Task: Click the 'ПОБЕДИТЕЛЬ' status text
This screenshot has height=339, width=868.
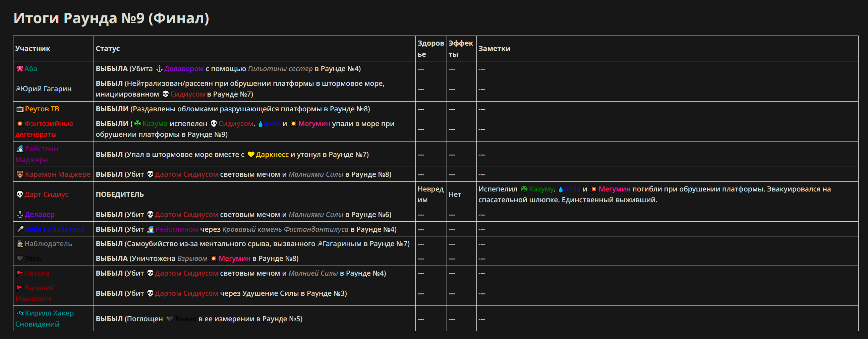Action: click(x=120, y=194)
